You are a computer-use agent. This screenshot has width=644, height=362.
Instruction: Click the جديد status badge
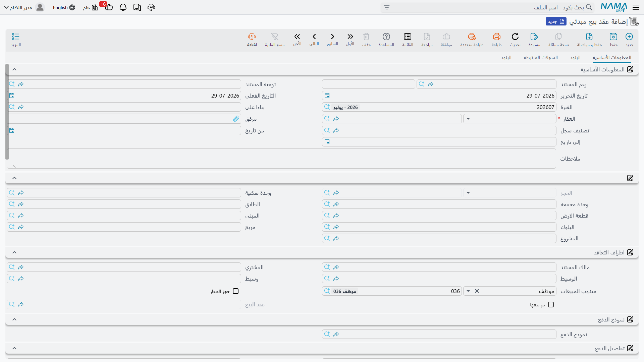556,21
